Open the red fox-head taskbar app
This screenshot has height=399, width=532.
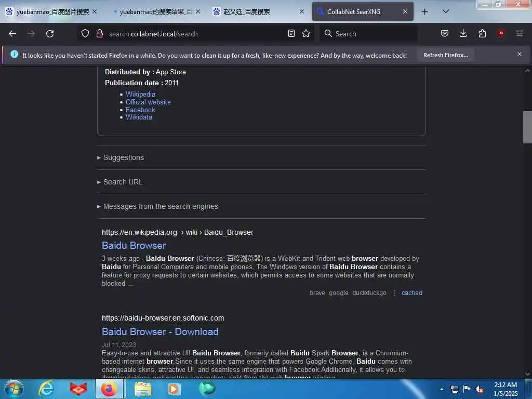(x=78, y=389)
